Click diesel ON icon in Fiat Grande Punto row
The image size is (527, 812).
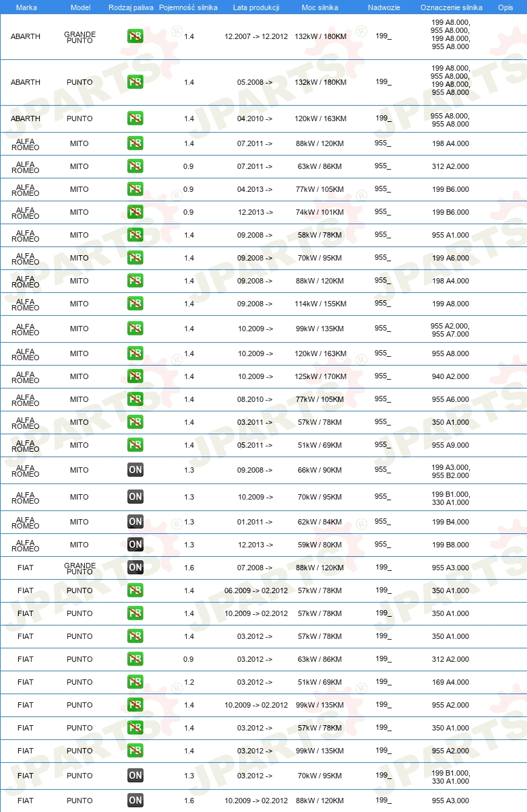pyautogui.click(x=135, y=568)
